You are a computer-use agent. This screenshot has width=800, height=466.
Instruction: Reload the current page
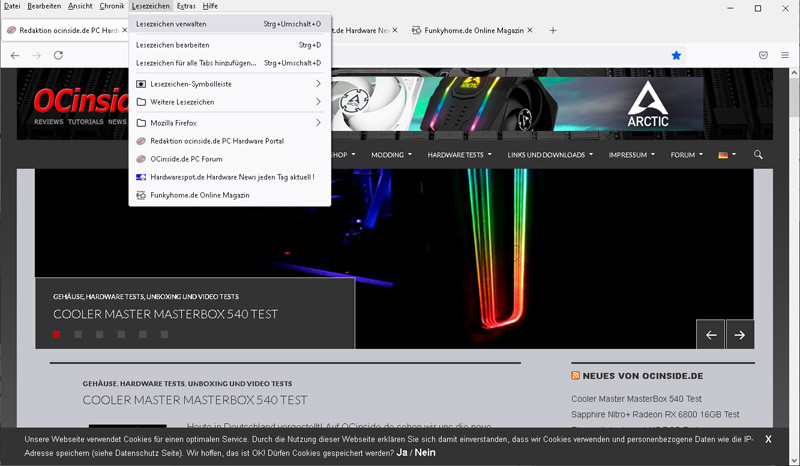tap(58, 55)
